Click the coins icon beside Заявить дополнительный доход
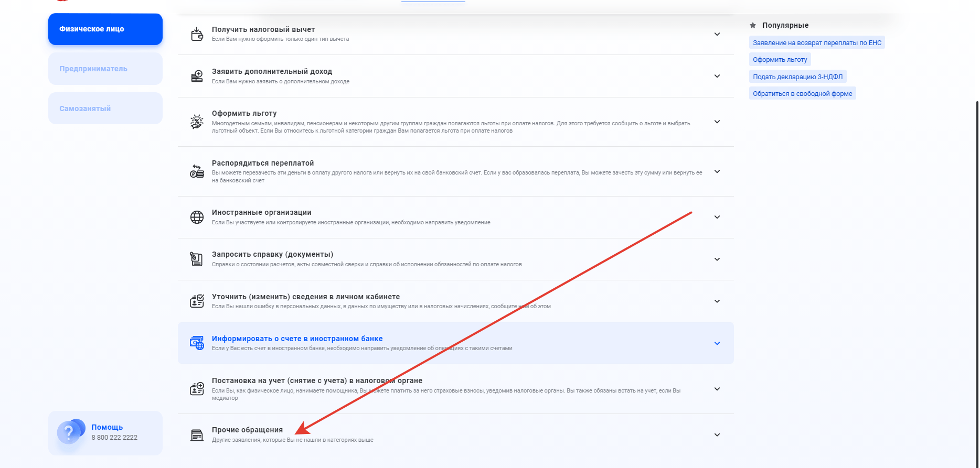This screenshot has width=980, height=468. [197, 76]
